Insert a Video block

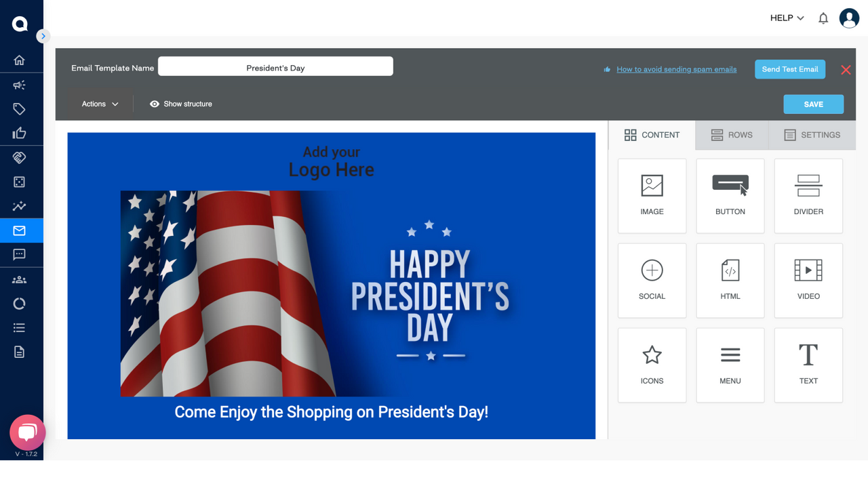pyautogui.click(x=808, y=281)
